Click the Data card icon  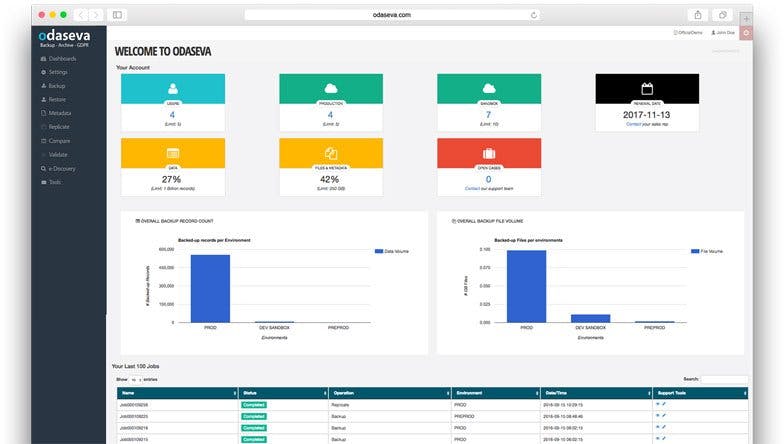pyautogui.click(x=173, y=153)
